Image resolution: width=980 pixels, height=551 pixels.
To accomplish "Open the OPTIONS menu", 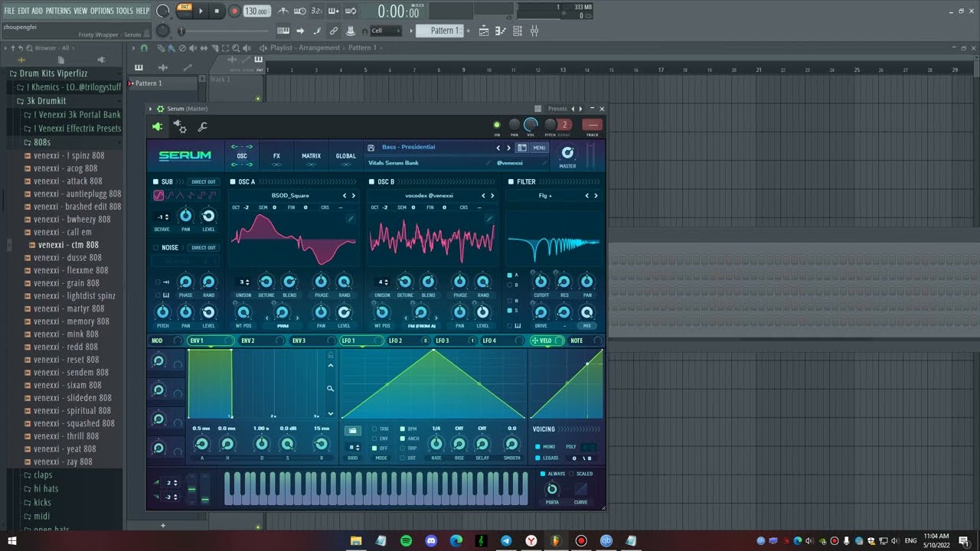I will point(102,11).
